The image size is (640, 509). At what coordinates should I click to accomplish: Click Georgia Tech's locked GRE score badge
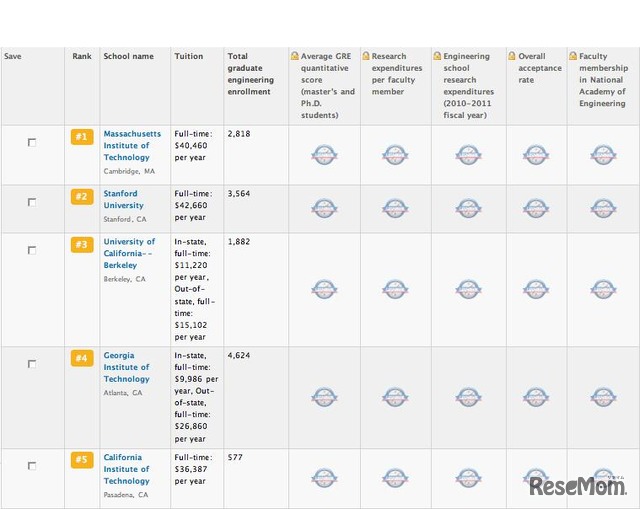click(324, 397)
